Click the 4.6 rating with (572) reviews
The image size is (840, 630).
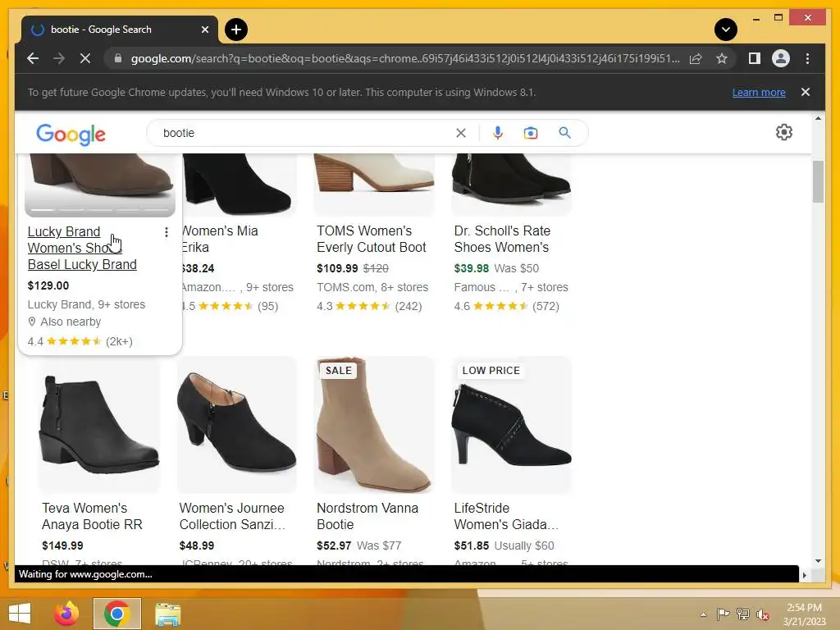pyautogui.click(x=506, y=307)
